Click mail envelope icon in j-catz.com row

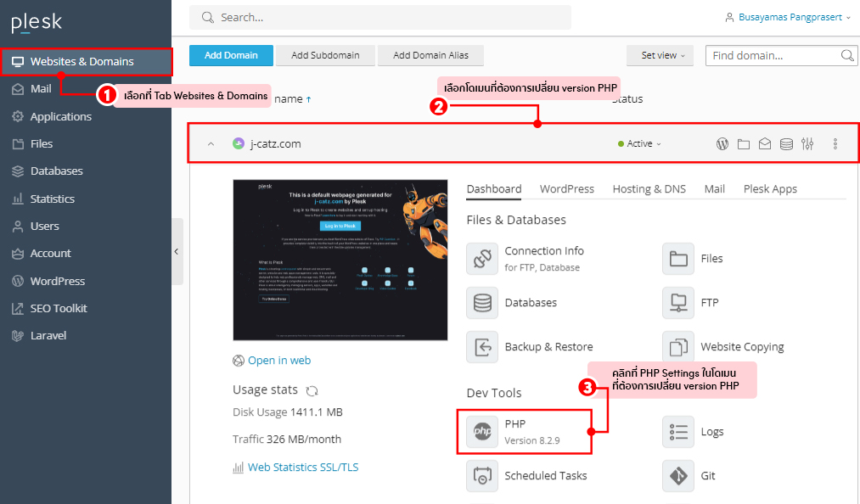765,143
